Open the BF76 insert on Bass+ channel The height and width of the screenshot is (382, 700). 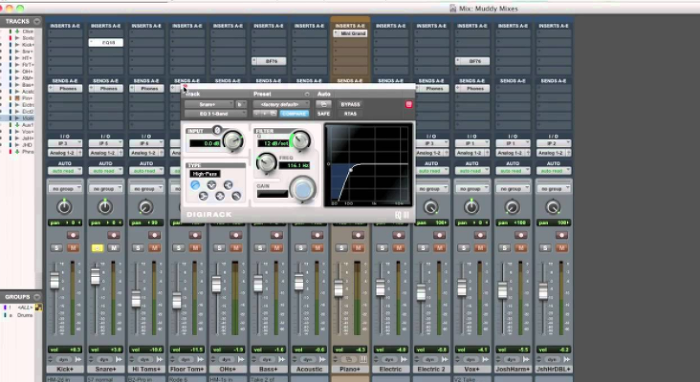tap(269, 61)
